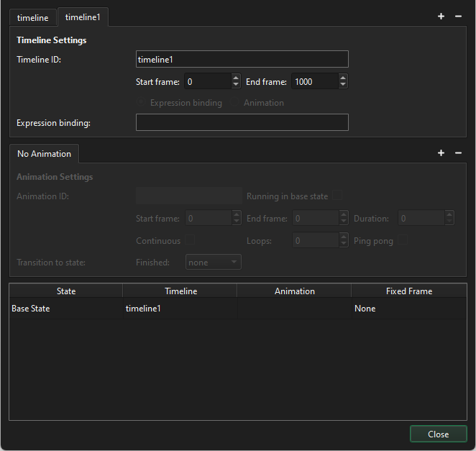Click the plus icon to add an animation
Image resolution: width=476 pixels, height=451 pixels.
click(441, 153)
